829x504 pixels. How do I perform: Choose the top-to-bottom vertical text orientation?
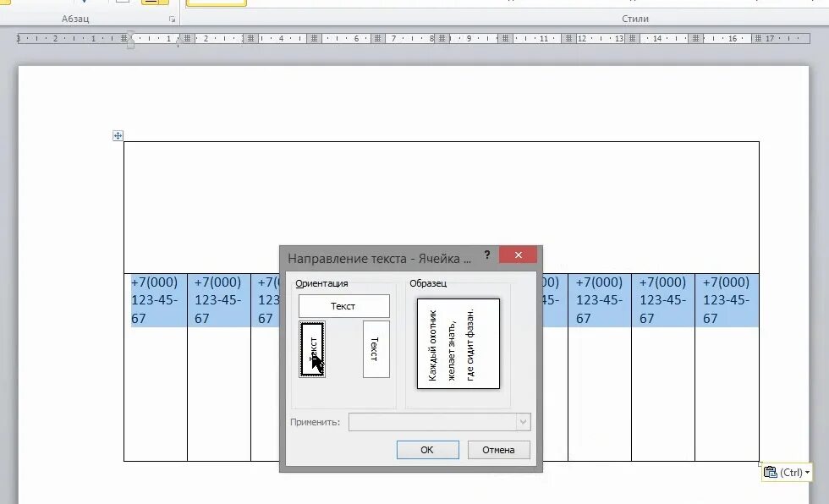point(376,349)
